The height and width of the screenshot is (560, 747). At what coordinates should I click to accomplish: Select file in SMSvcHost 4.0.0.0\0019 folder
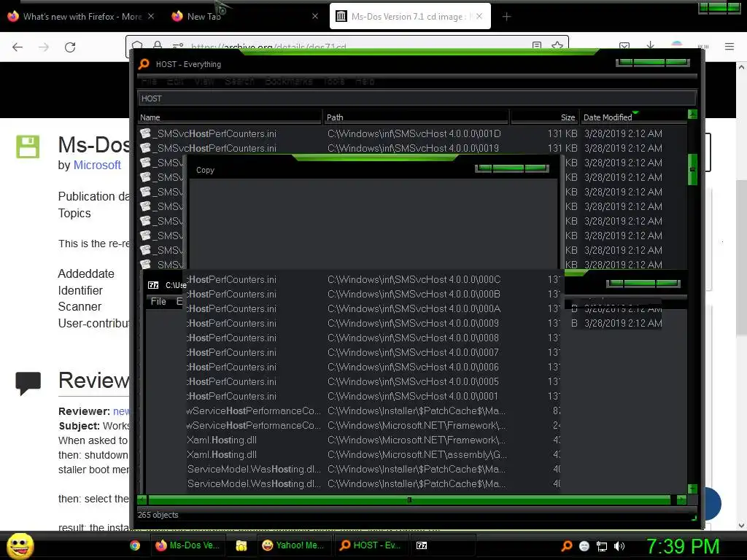point(412,148)
